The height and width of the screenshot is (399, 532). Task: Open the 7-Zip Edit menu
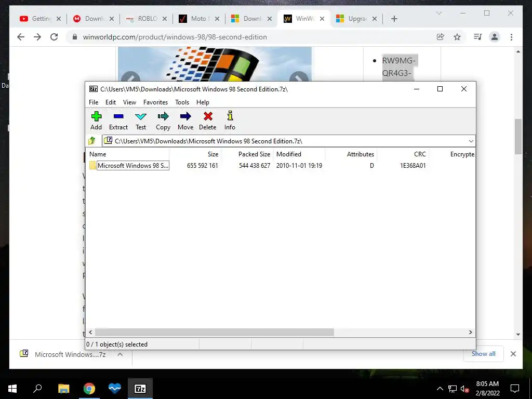point(111,102)
